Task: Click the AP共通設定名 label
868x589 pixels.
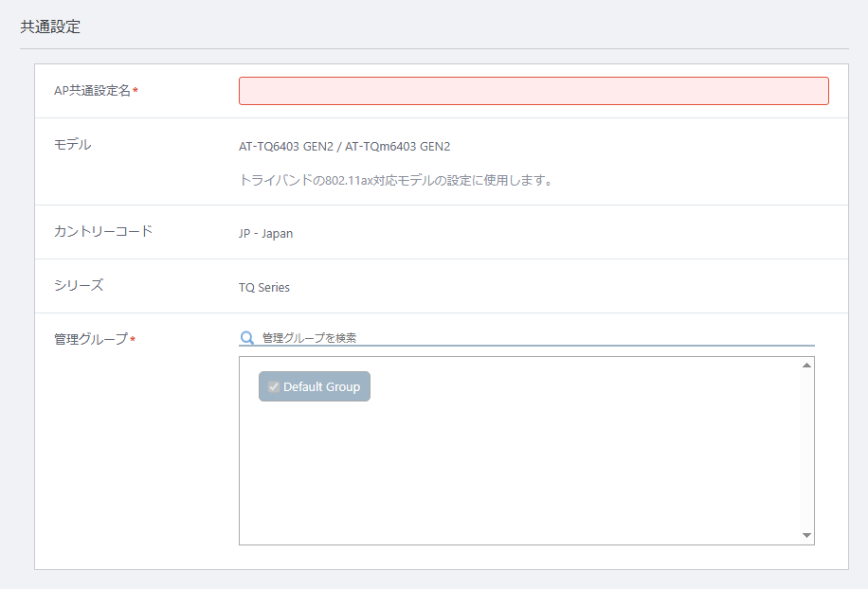Action: [x=92, y=91]
